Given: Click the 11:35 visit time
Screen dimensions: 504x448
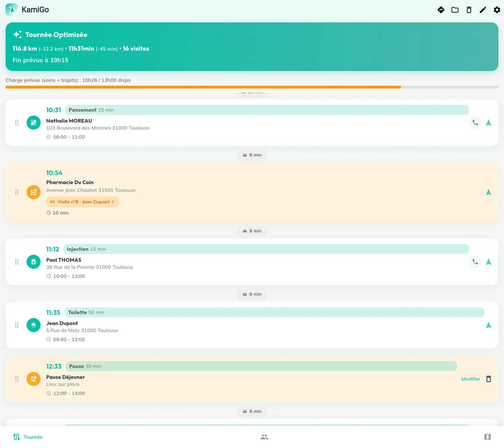Looking at the screenshot, I should (x=53, y=313).
